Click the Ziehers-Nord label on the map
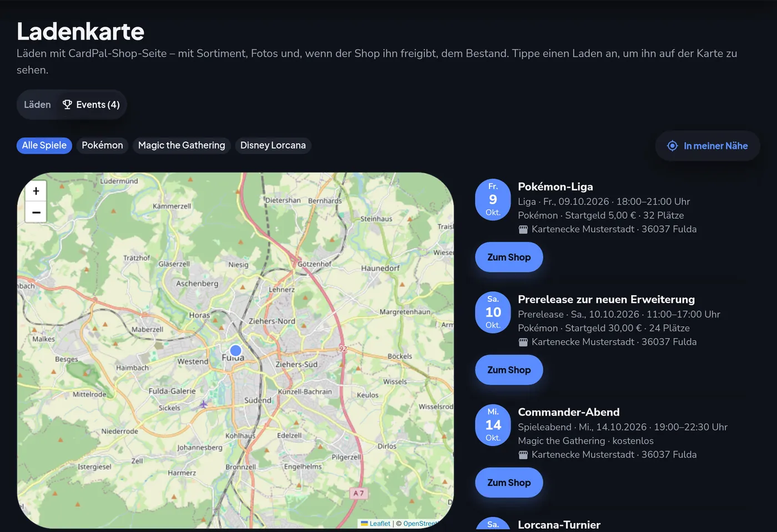 coord(272,321)
